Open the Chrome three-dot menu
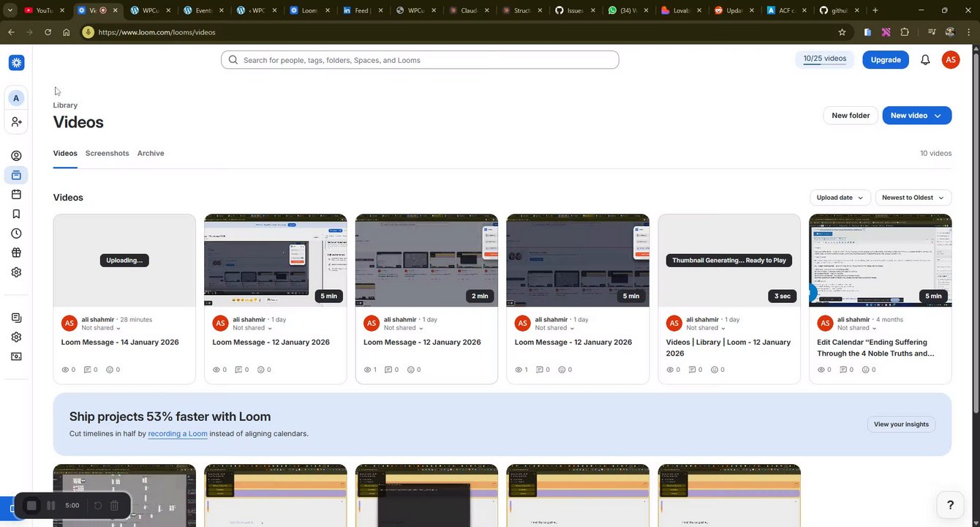The image size is (980, 527). [x=968, y=32]
